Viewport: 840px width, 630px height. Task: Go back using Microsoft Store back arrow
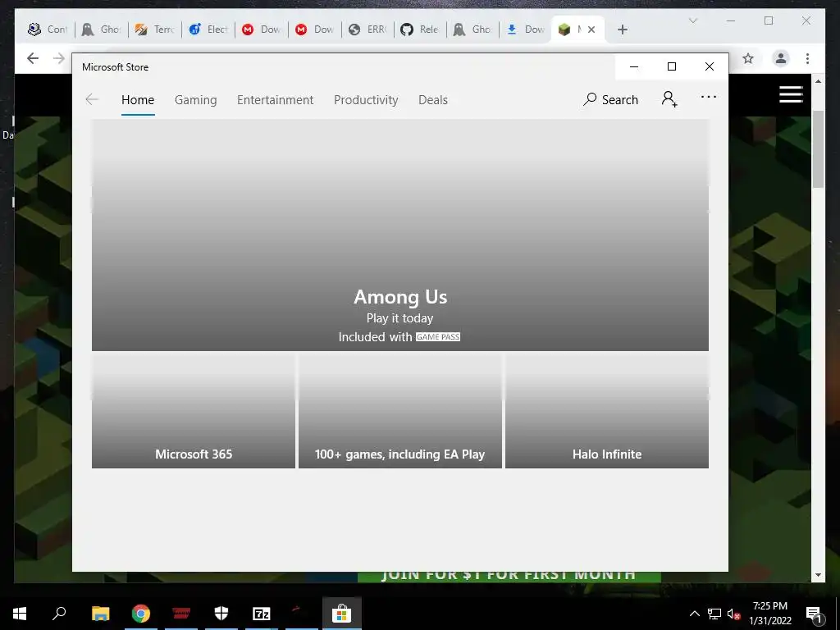click(x=92, y=99)
